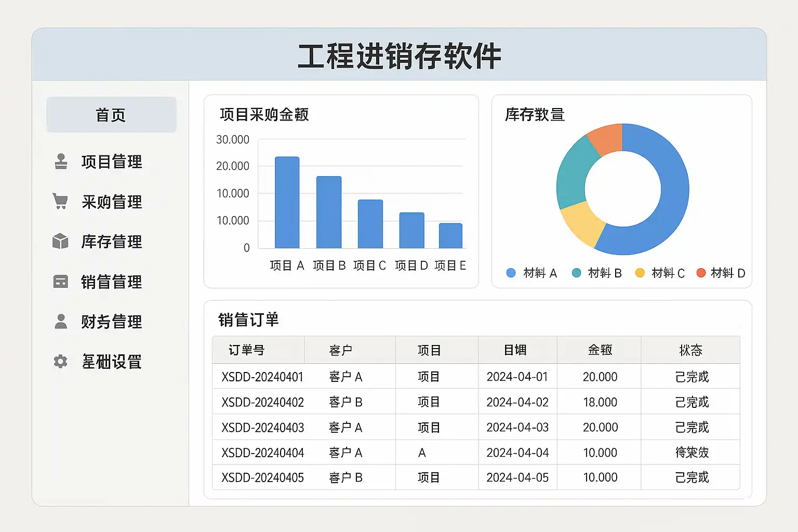Click the box icon for 库存管理
The height and width of the screenshot is (532, 798).
[x=61, y=241]
